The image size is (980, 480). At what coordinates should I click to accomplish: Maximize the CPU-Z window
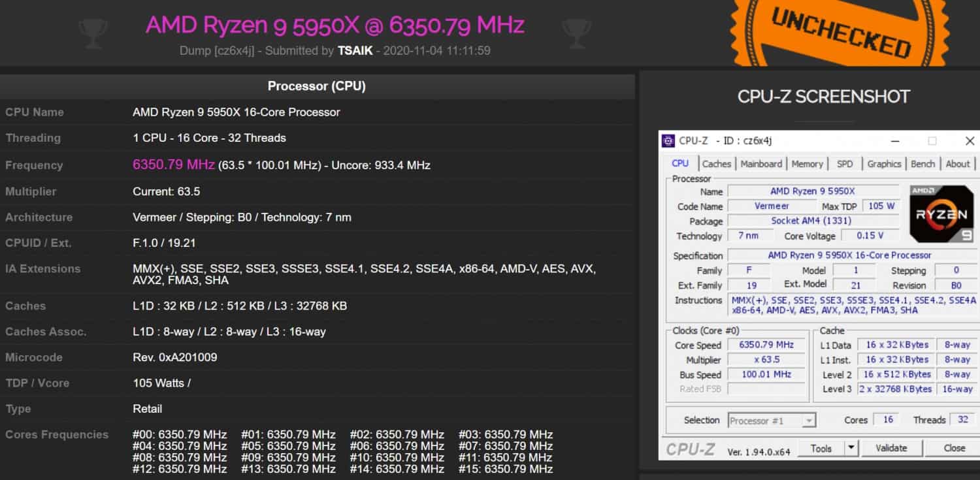932,141
